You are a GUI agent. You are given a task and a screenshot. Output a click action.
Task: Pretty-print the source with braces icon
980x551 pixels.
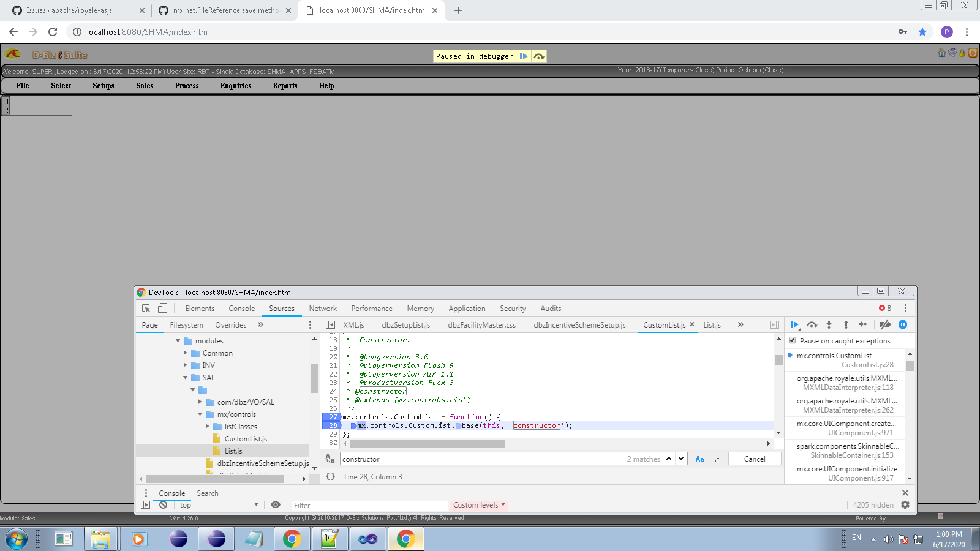pyautogui.click(x=331, y=476)
